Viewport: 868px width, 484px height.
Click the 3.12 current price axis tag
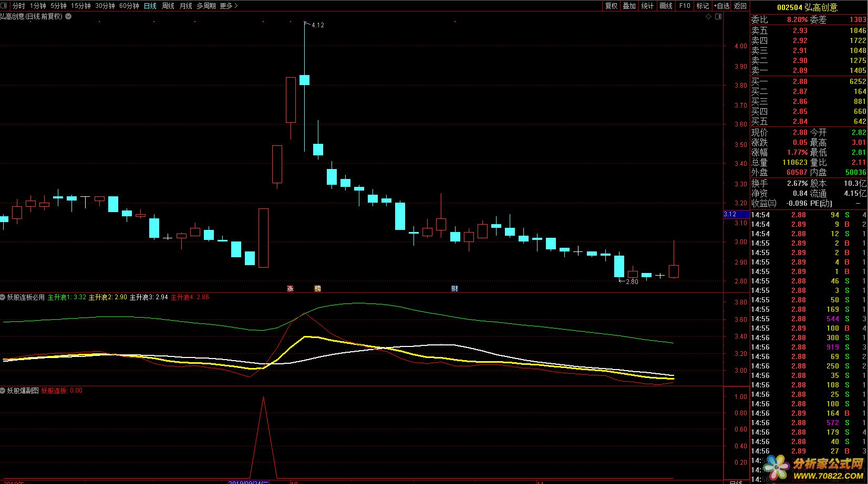pos(736,214)
